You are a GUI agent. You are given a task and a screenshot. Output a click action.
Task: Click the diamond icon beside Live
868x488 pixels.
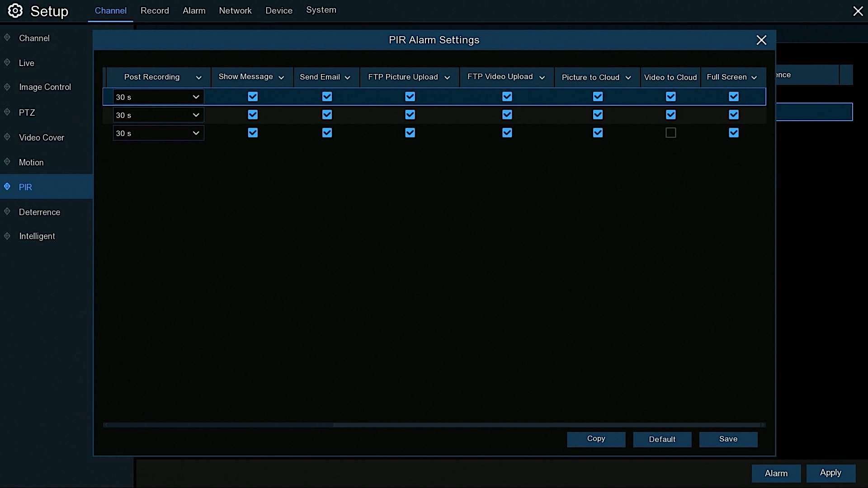pos(7,62)
